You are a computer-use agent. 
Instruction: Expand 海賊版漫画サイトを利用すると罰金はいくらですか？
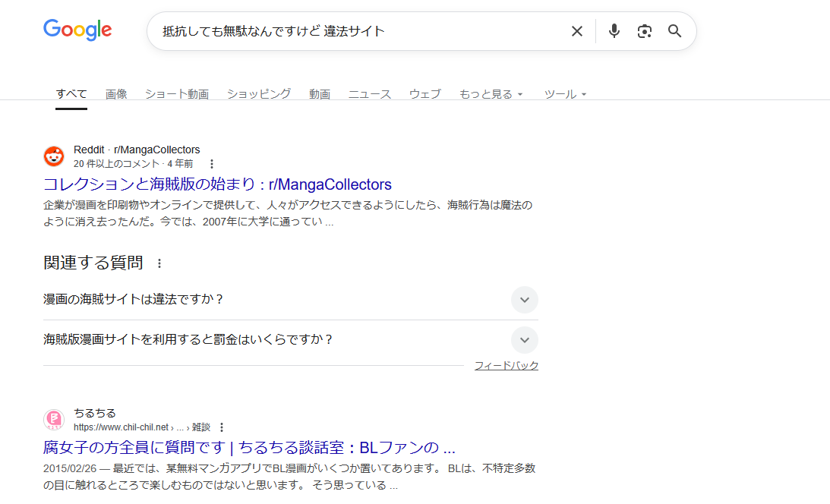coord(524,340)
